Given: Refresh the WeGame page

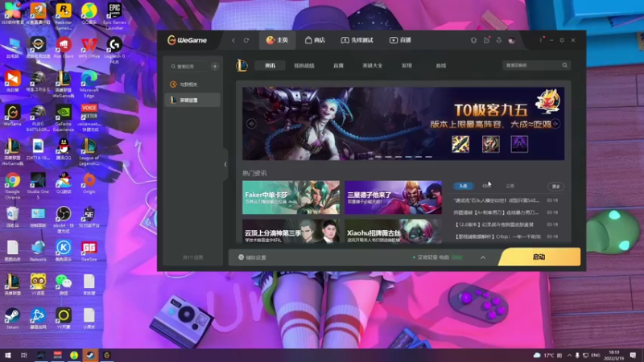Looking at the screenshot, I should 246,40.
